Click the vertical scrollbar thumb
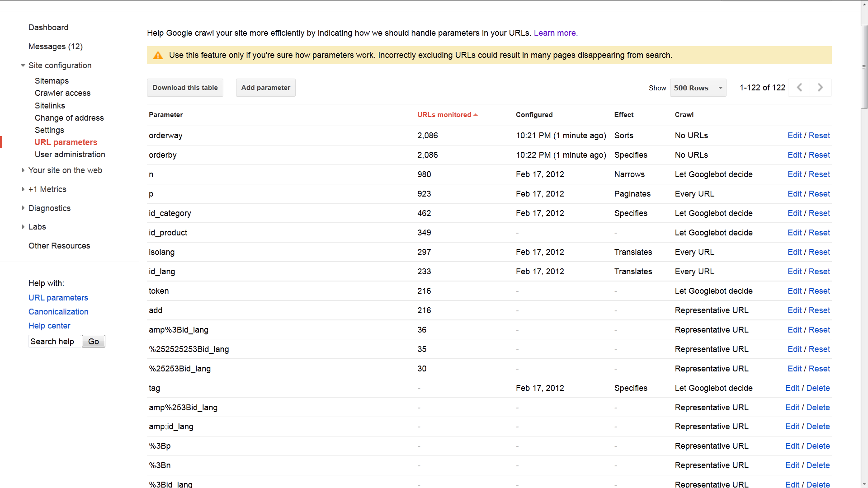 point(864,67)
